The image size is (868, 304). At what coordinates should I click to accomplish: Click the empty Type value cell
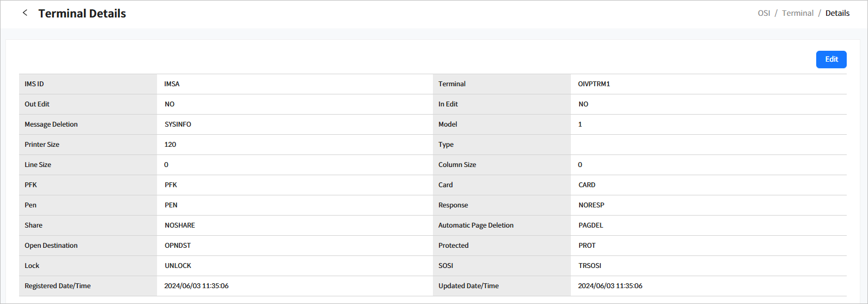tap(708, 145)
